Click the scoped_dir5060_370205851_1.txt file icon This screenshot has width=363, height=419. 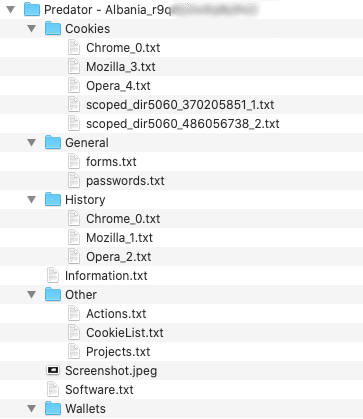tap(74, 104)
